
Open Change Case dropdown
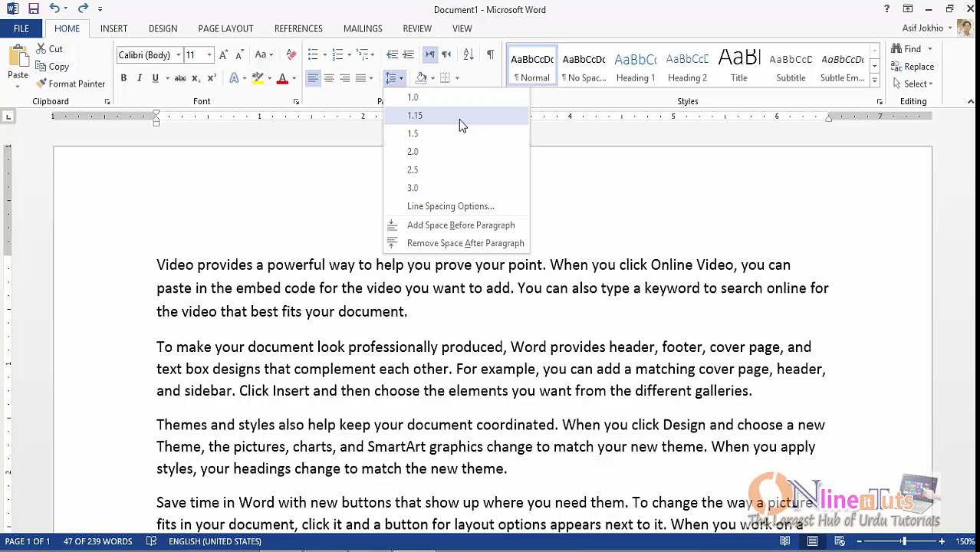[x=264, y=55]
